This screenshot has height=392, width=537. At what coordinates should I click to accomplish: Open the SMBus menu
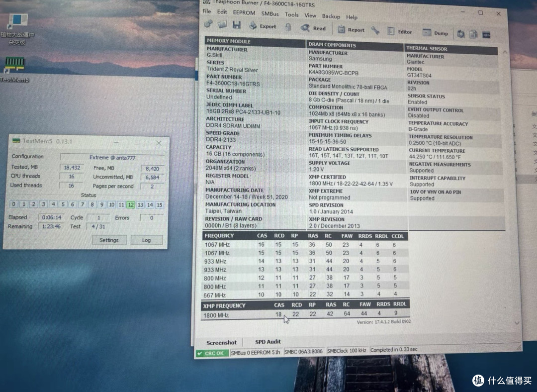[x=270, y=14]
